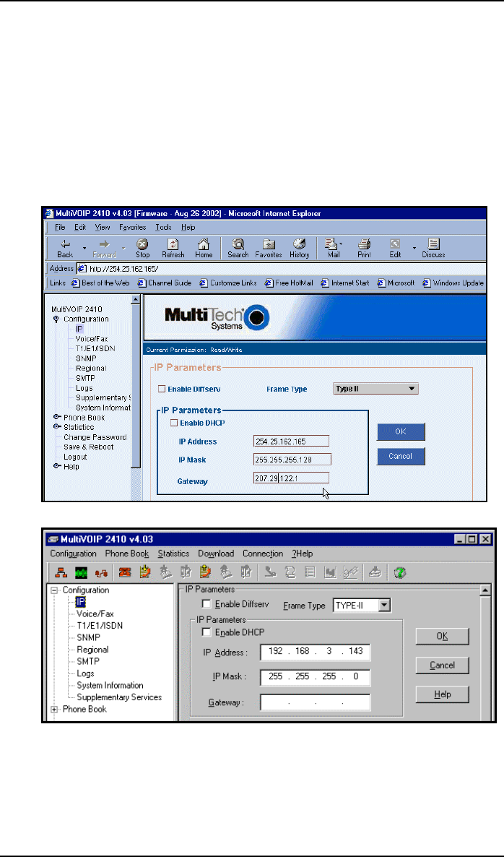Image resolution: width=504 pixels, height=857 pixels.
Task: Click Change Password in the web sidebar
Action: pyautogui.click(x=95, y=437)
